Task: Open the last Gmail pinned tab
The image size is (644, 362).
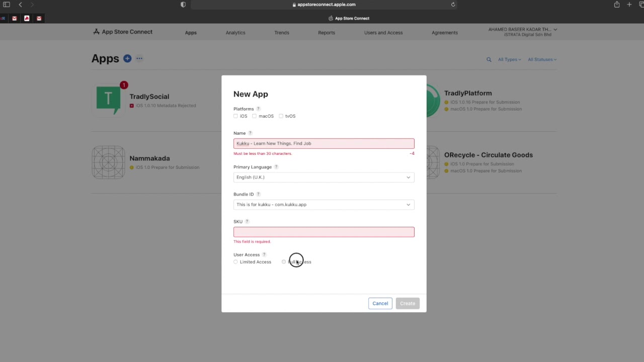Action: 39,19
